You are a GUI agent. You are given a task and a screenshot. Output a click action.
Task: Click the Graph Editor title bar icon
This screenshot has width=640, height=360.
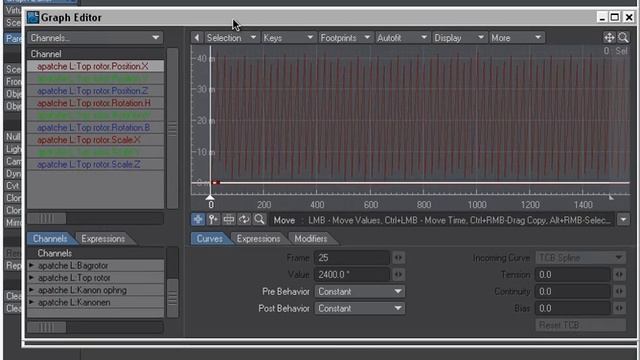coord(33,18)
